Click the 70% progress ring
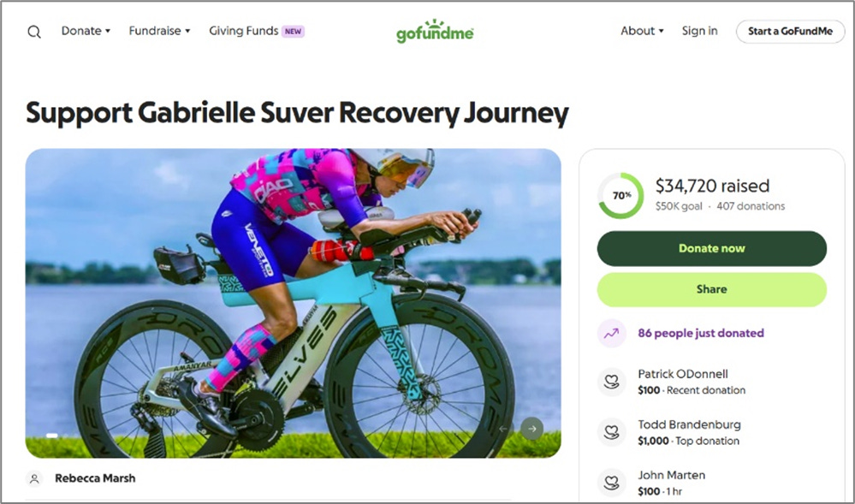This screenshot has width=855, height=504. (x=621, y=196)
